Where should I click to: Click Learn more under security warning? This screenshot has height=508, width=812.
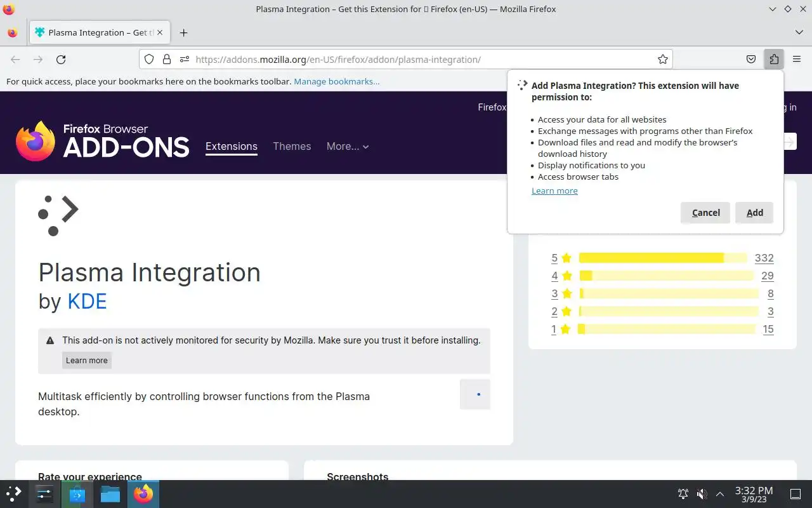pos(87,360)
